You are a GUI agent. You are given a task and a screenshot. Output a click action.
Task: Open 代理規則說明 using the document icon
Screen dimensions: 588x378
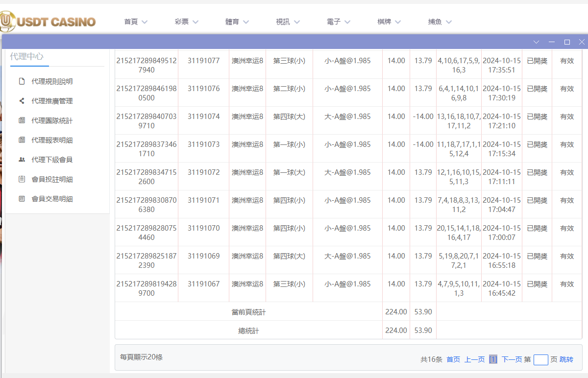21,81
